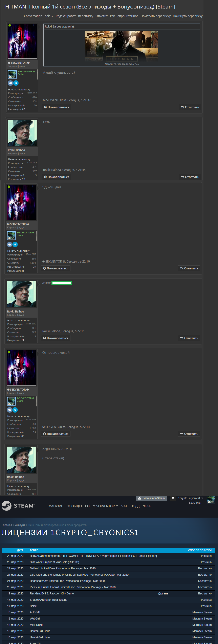
Task: Click the Главная breadcrumb
Action: 7,525
